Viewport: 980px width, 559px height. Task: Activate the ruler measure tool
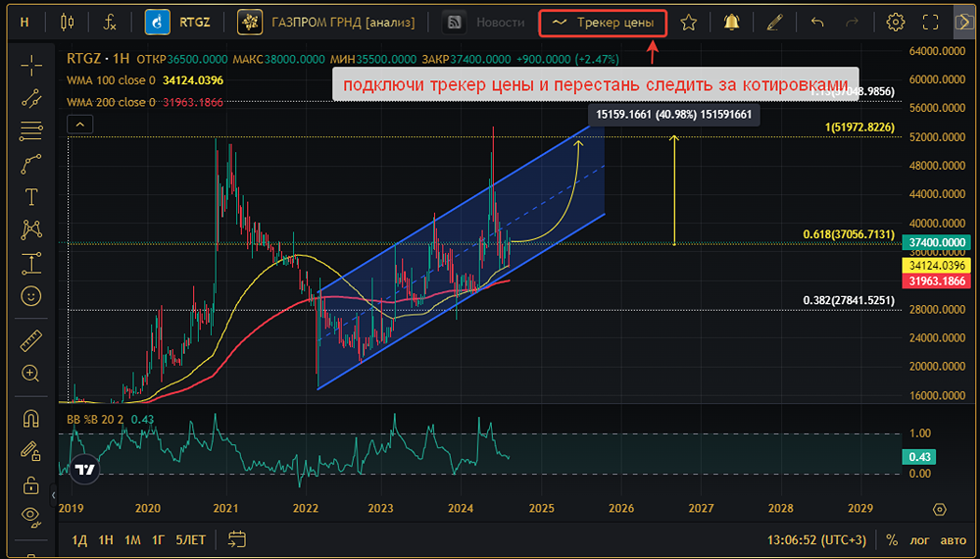31,340
